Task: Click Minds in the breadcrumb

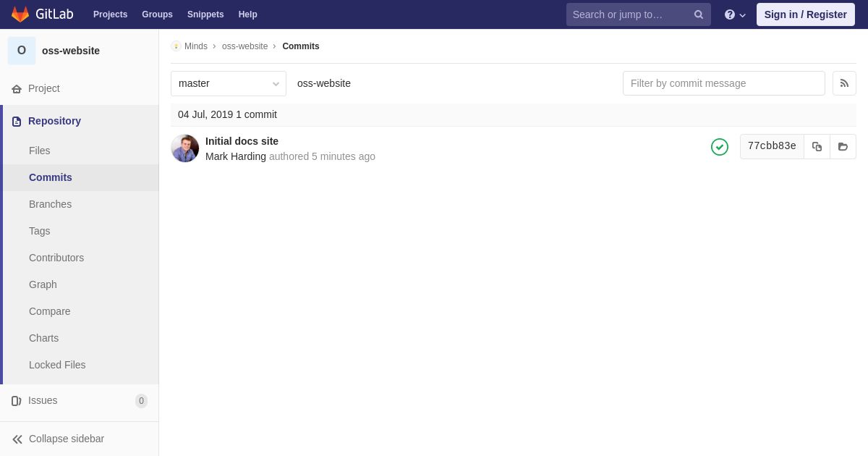Action: pos(196,46)
